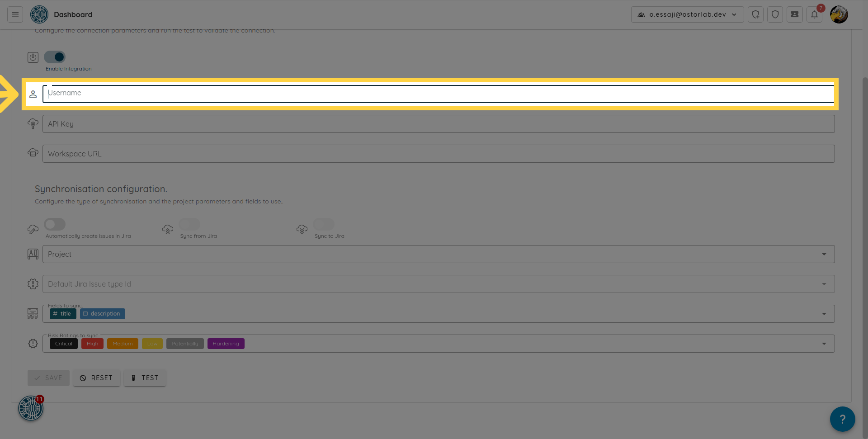The height and width of the screenshot is (439, 868).
Task: Click the shield icon in header
Action: point(775,14)
